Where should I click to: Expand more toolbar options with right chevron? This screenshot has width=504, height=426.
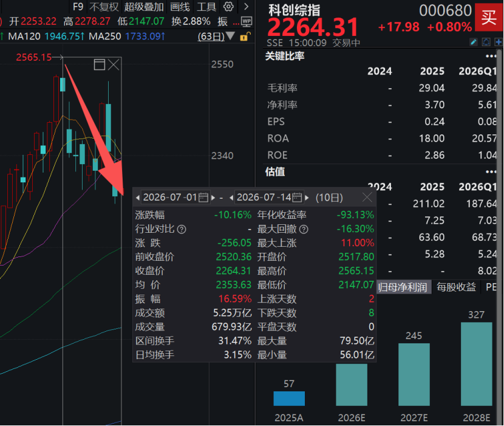pyautogui.click(x=246, y=7)
